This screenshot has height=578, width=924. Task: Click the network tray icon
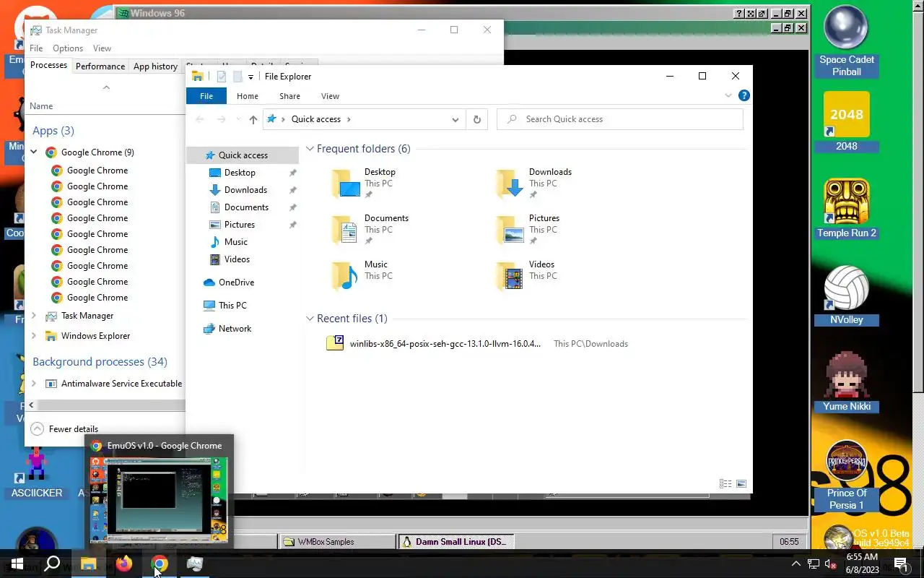[x=814, y=564]
